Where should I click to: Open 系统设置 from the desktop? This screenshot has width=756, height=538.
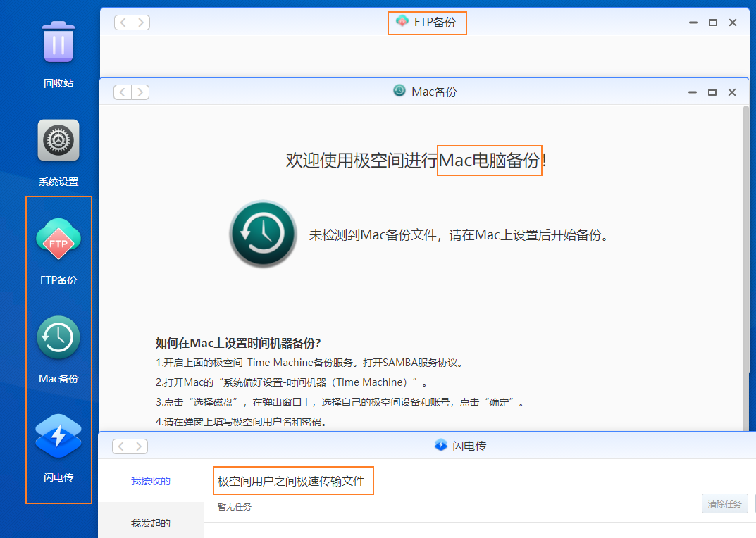coord(58,141)
